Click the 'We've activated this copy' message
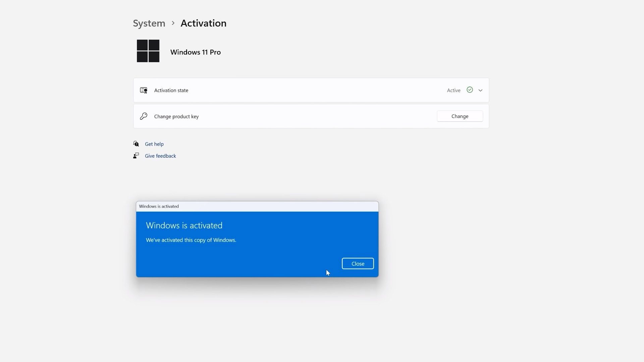 (191, 240)
